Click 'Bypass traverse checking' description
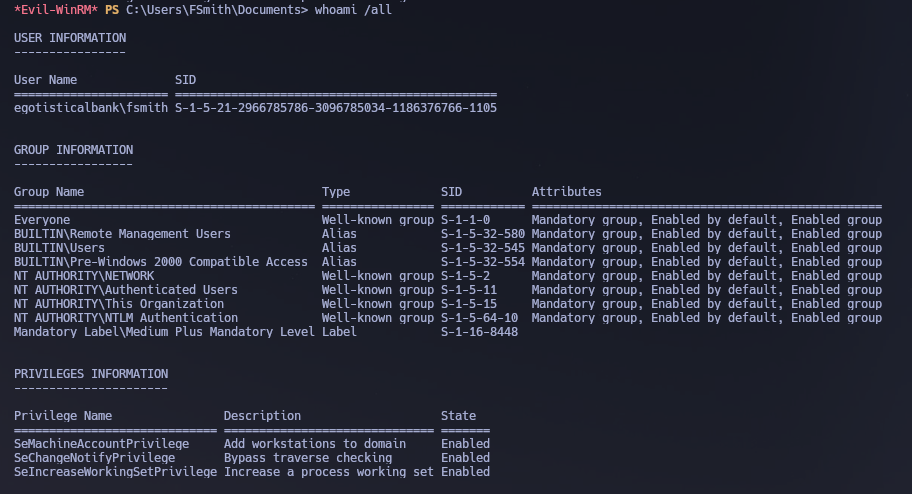 308,457
